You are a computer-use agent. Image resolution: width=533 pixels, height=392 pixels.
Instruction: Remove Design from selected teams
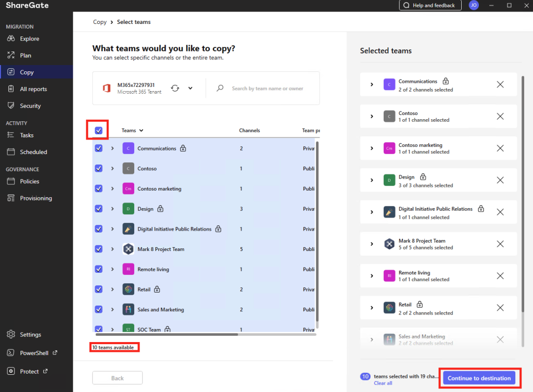point(500,180)
